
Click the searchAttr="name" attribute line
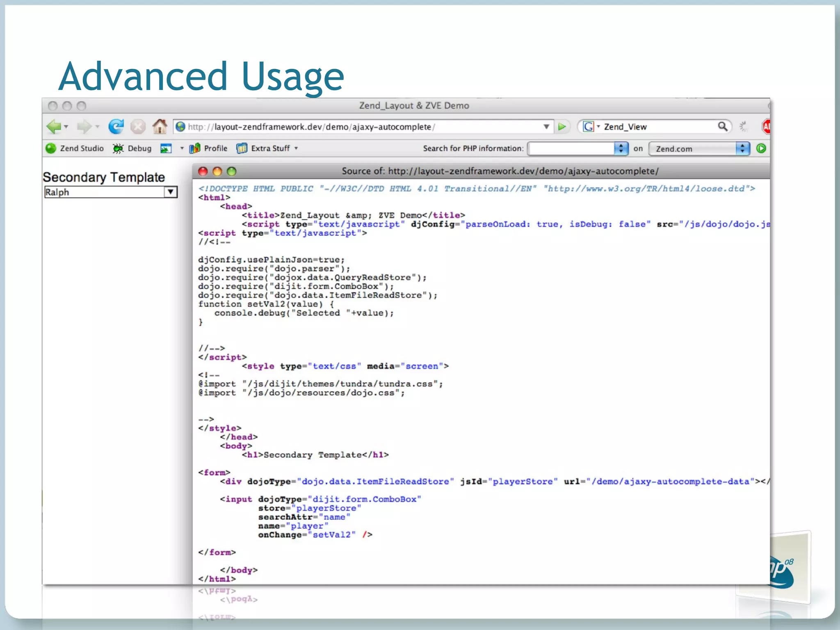304,517
